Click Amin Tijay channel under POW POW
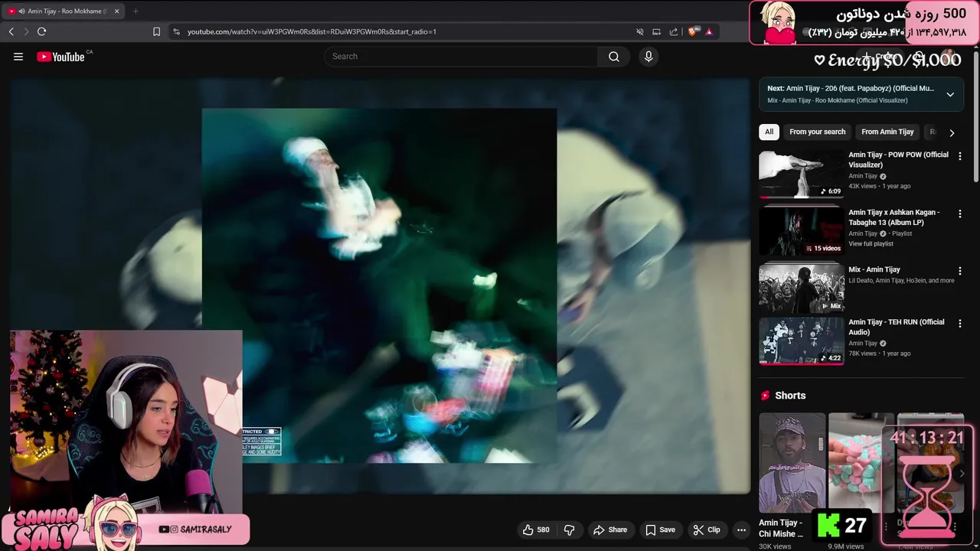The width and height of the screenshot is (980, 551). pos(863,176)
